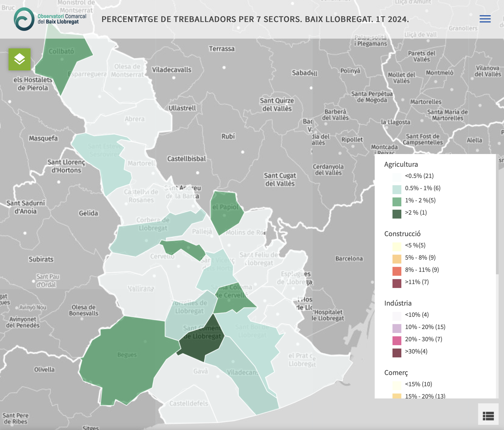Select the Comerç legend heading
504x430 pixels.
pyautogui.click(x=396, y=373)
